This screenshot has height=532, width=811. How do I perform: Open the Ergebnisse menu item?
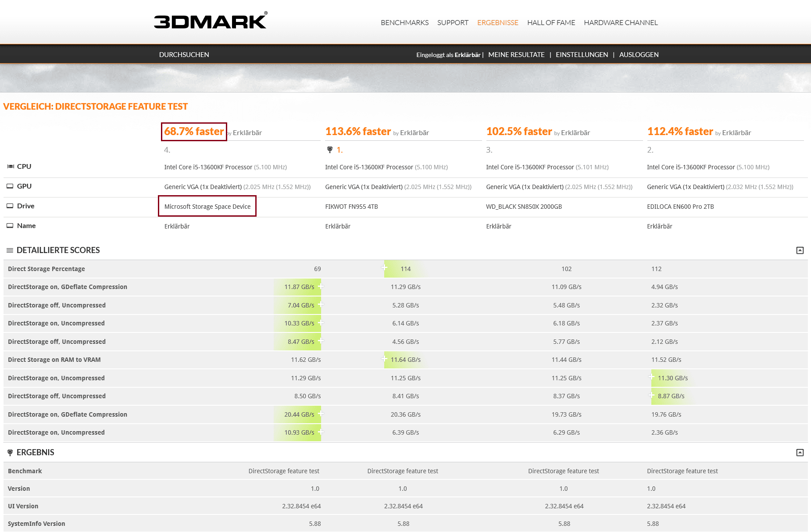[498, 22]
